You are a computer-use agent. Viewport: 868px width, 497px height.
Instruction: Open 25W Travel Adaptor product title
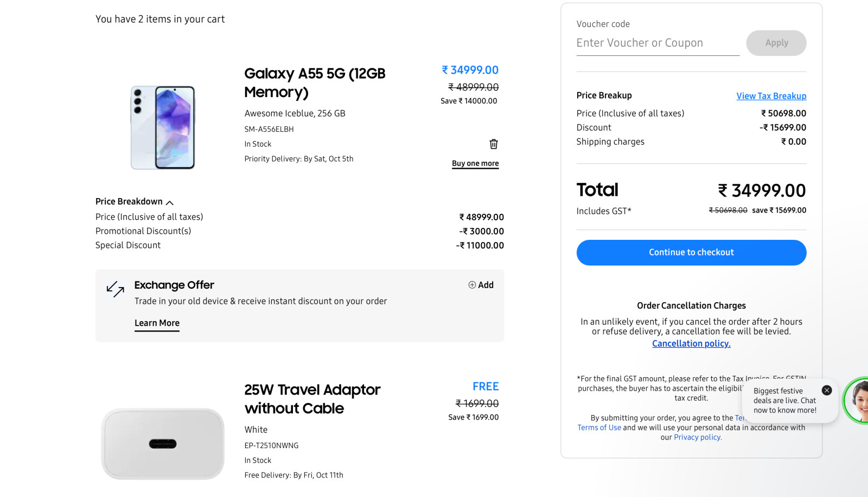tap(312, 399)
